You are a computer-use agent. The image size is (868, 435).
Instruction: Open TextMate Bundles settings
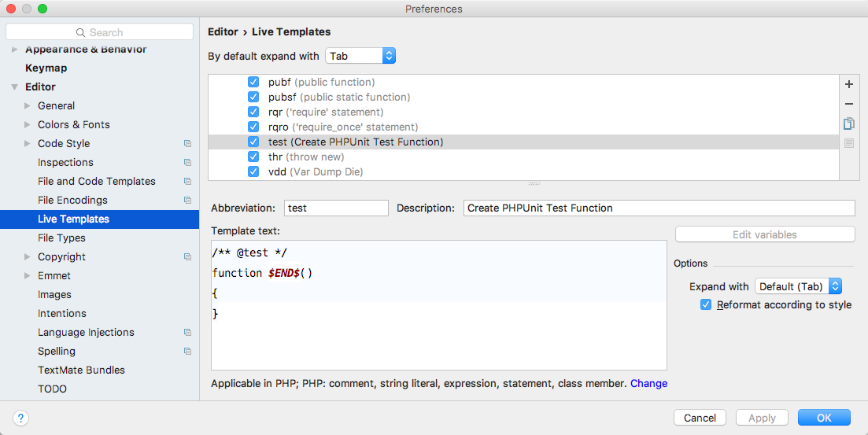(81, 370)
